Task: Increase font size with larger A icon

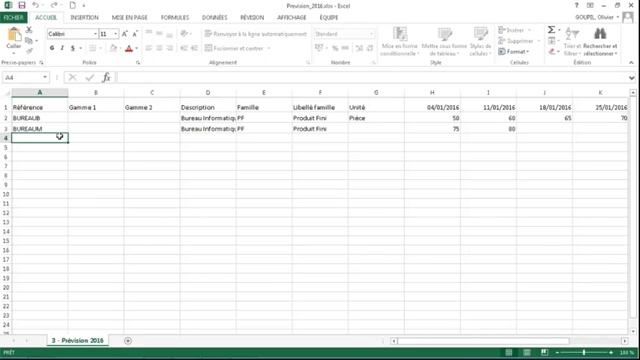Action: point(125,34)
